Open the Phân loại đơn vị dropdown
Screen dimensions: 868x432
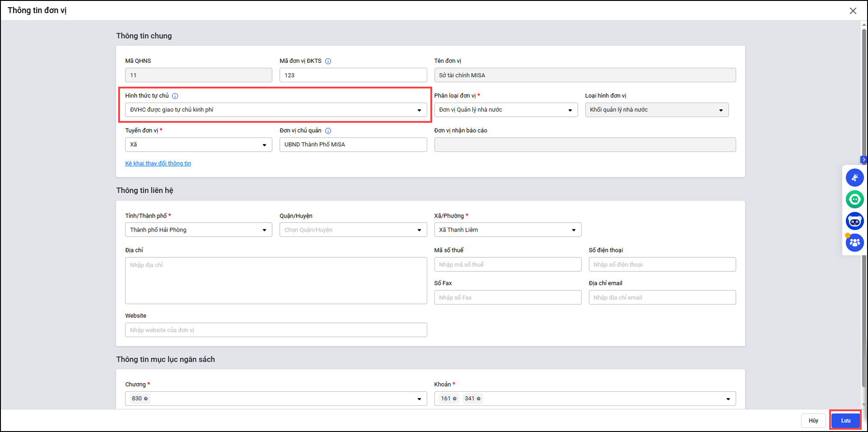[570, 110]
